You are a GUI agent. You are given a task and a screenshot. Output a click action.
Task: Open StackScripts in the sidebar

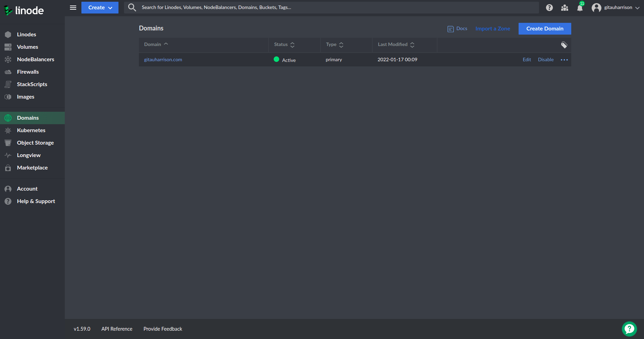32,84
